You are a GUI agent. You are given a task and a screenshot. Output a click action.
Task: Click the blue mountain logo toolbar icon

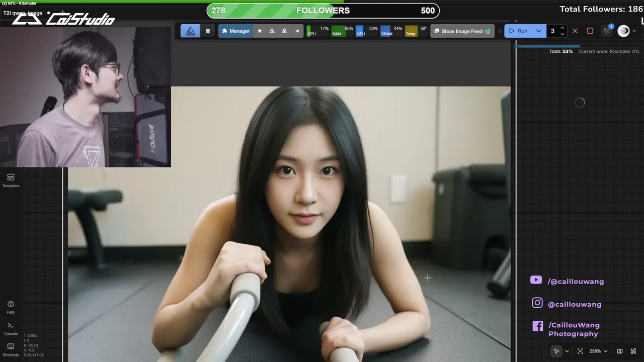190,31
